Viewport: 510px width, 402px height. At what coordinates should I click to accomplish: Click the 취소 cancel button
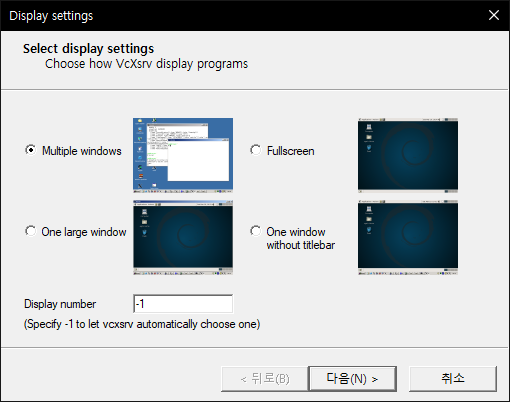pos(453,379)
